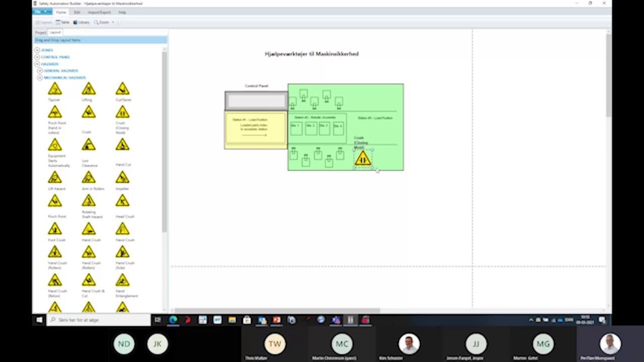Click the canvas horizontal scrollbar

pyautogui.click(x=277, y=310)
